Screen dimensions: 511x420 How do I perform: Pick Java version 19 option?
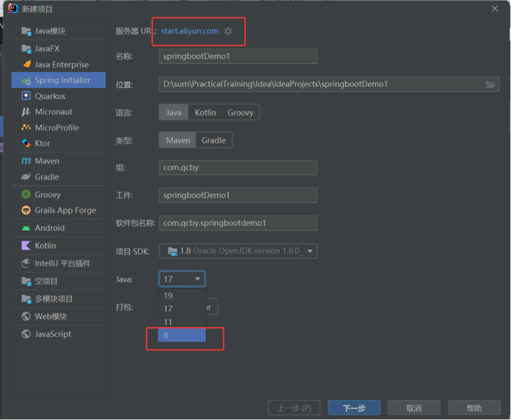click(x=182, y=296)
